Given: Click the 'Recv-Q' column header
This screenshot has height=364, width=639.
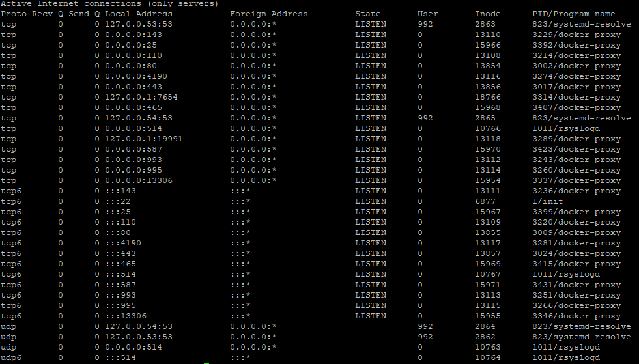Looking at the screenshot, I should 48,14.
